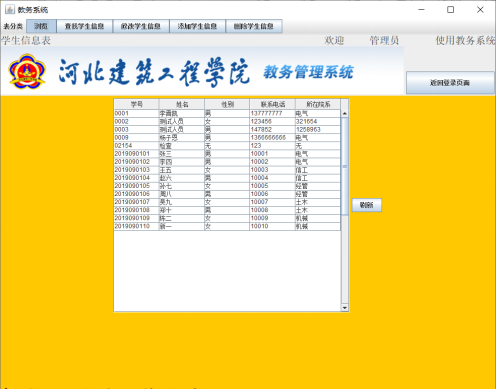Open the 删除学生信息 function
Image resolution: width=496 pixels, height=389 pixels.
click(x=254, y=26)
